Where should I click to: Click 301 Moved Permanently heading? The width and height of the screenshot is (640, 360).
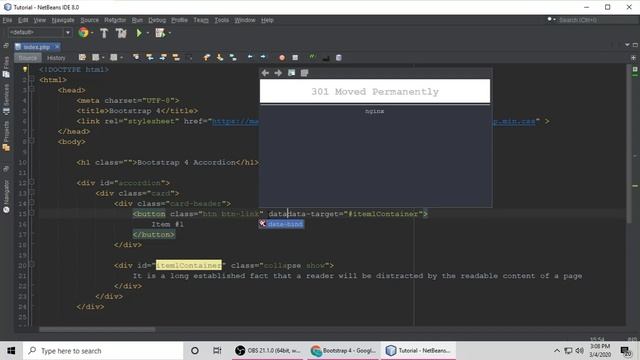[x=375, y=91]
